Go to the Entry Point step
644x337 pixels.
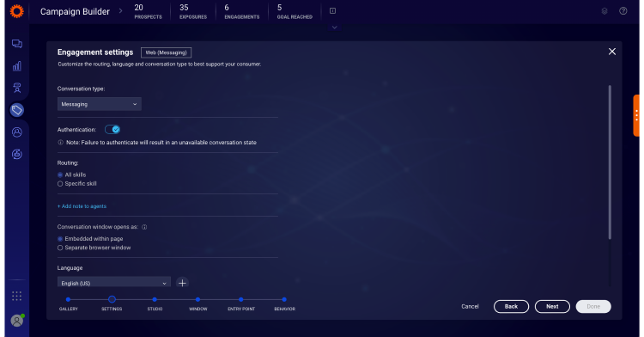click(x=241, y=299)
